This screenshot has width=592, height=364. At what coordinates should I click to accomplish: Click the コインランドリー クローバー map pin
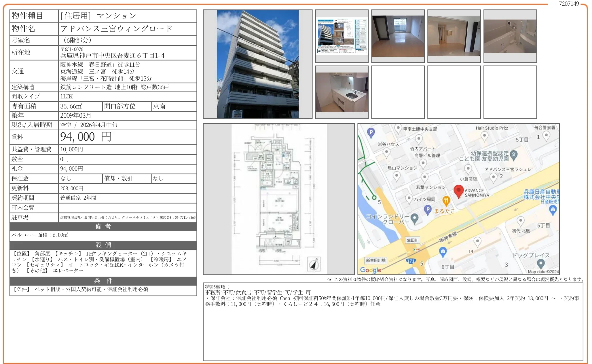point(414,218)
